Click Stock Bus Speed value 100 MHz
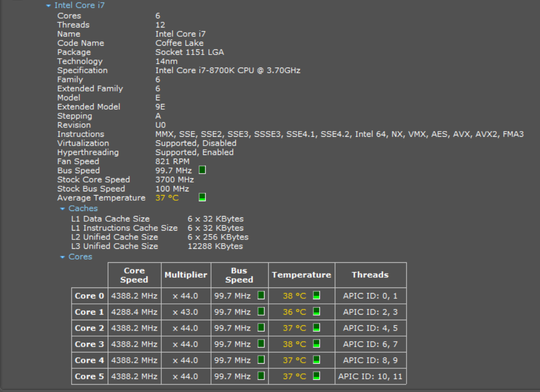540x392 pixels. (172, 189)
